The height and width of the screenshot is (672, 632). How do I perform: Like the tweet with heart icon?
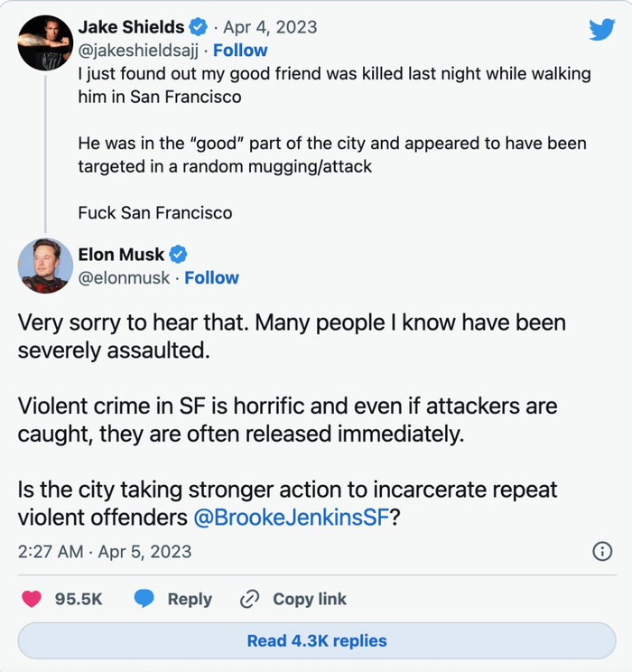coord(32,599)
